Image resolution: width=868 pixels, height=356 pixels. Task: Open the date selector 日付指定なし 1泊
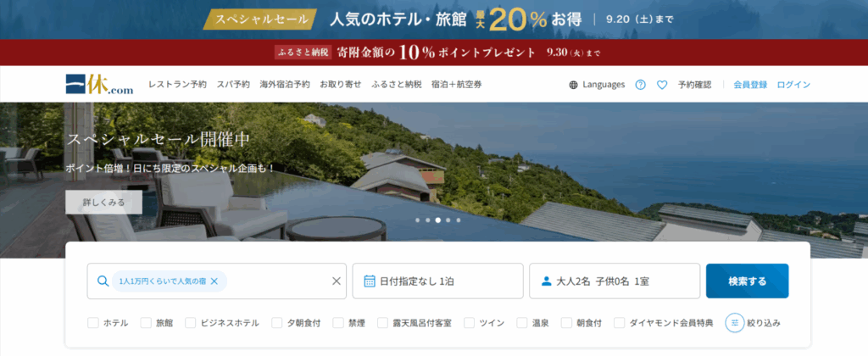coord(438,281)
